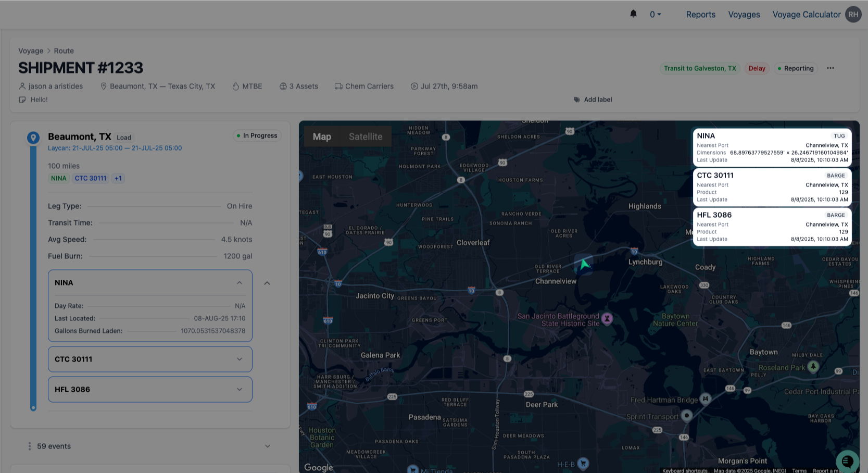Click the note icon beside Hello!
Viewport: 868px width, 473px height.
coord(22,99)
